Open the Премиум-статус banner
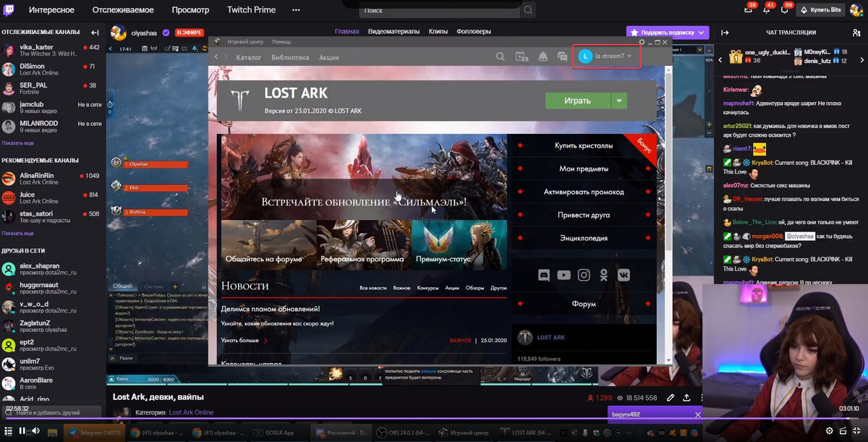The width and height of the screenshot is (868, 442). (x=459, y=245)
